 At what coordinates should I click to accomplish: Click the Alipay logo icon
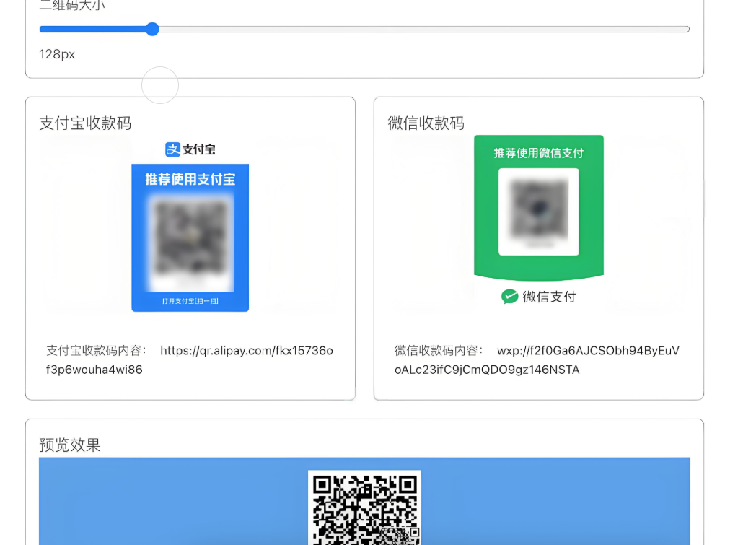click(172, 149)
